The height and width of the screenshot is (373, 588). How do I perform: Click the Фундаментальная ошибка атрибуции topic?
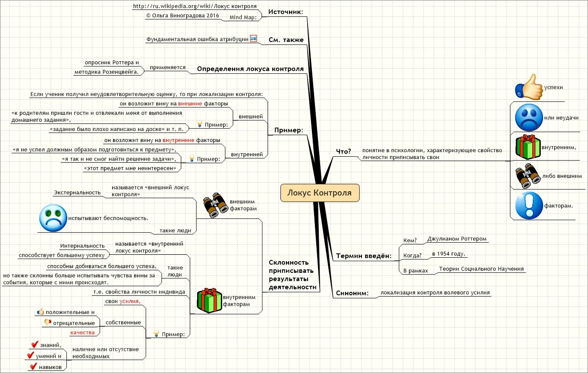(198, 39)
